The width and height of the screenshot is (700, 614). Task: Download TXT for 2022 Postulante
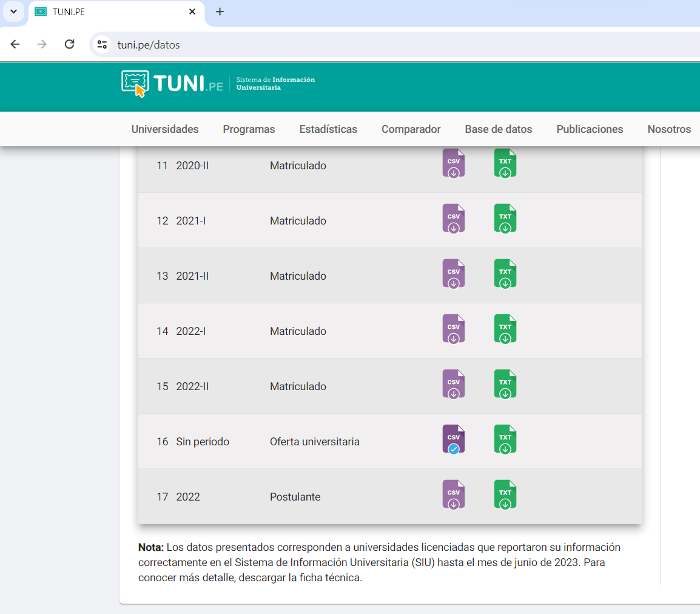click(x=505, y=495)
